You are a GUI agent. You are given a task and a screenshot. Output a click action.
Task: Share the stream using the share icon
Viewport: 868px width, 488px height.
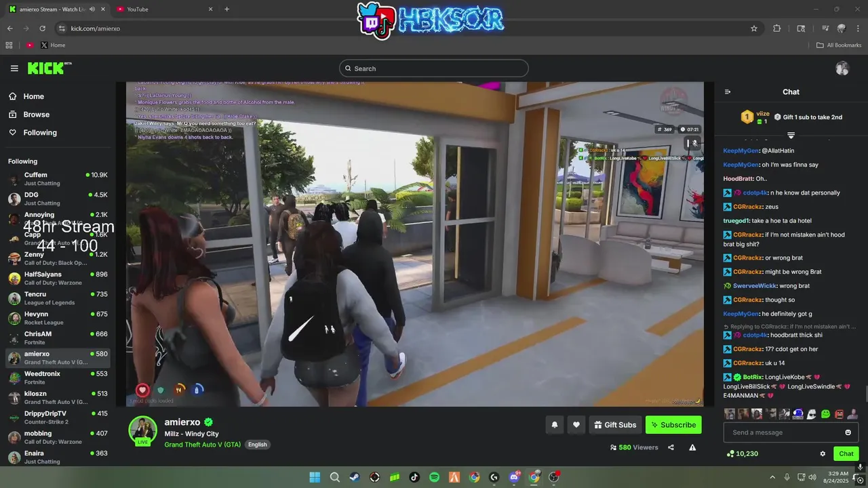[671, 447]
